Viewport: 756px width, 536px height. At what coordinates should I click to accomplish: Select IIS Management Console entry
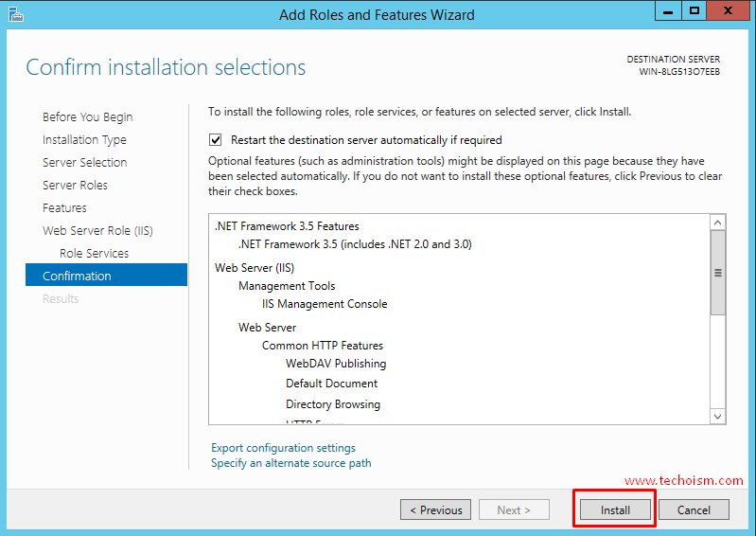tap(325, 304)
